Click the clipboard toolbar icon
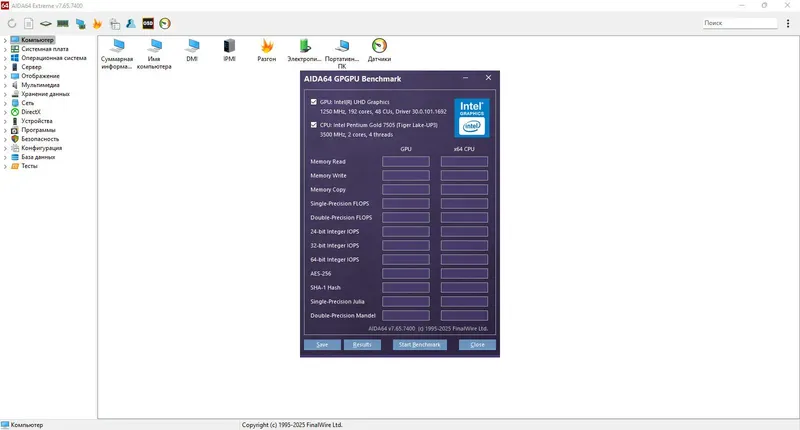 tap(115, 23)
